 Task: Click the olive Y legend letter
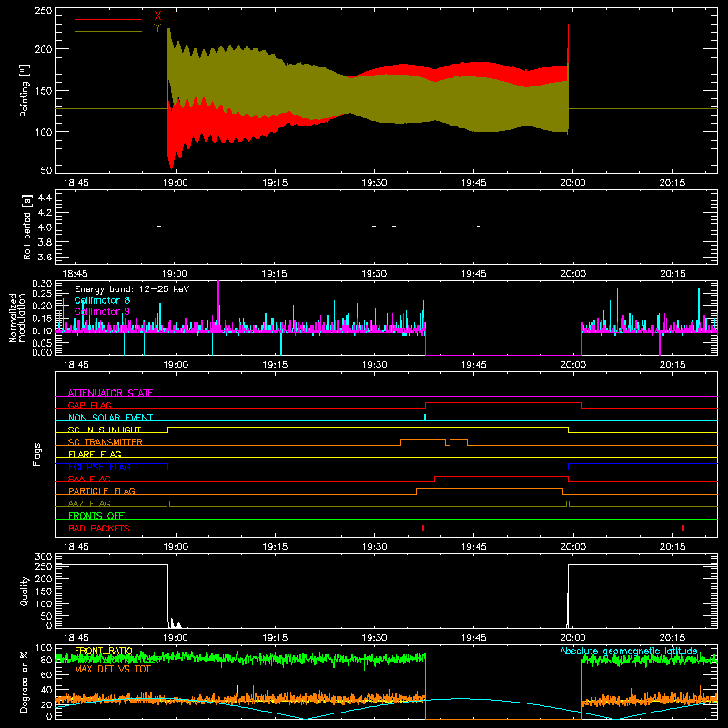(157, 28)
